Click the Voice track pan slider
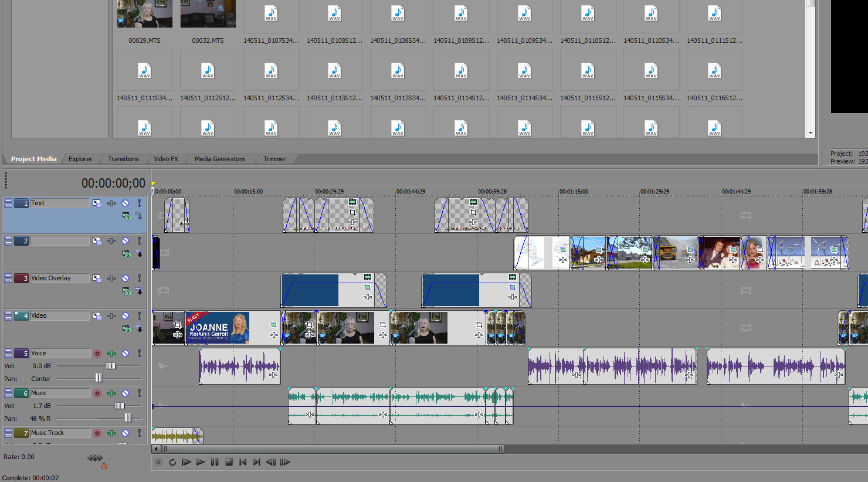The image size is (868, 482). pyautogui.click(x=99, y=379)
